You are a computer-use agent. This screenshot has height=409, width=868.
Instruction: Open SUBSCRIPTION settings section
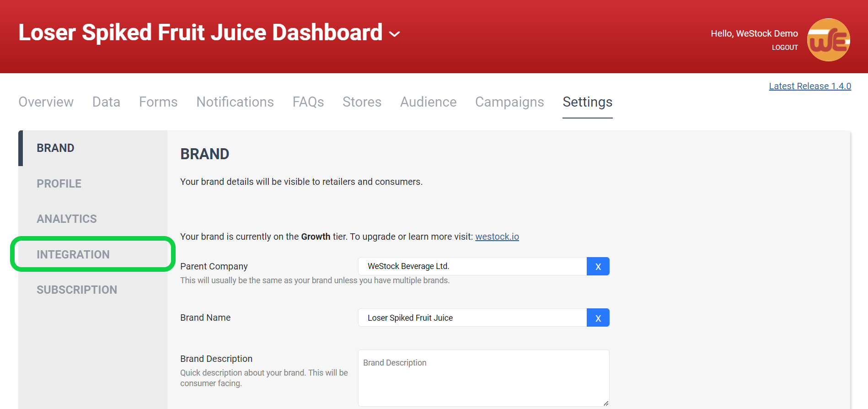[x=93, y=290]
